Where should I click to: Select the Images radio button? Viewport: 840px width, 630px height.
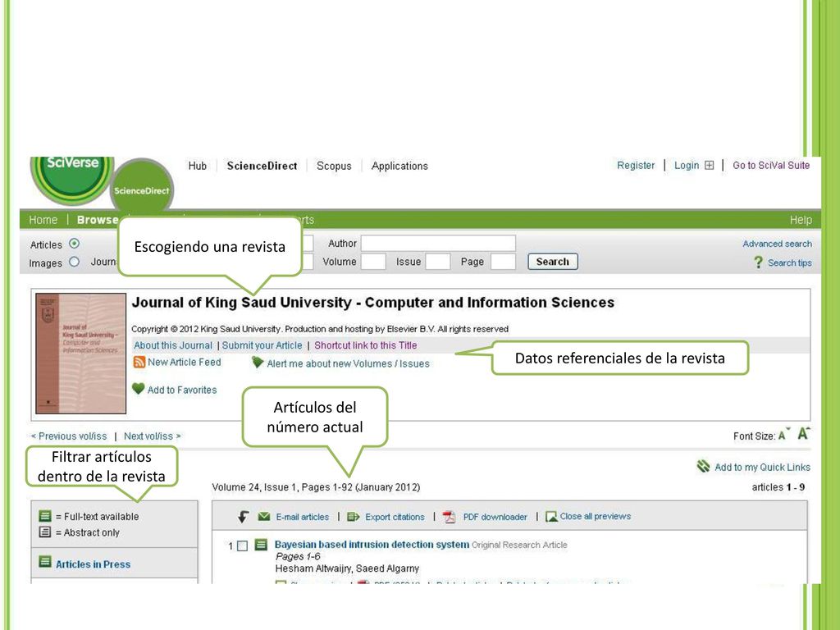(75, 262)
